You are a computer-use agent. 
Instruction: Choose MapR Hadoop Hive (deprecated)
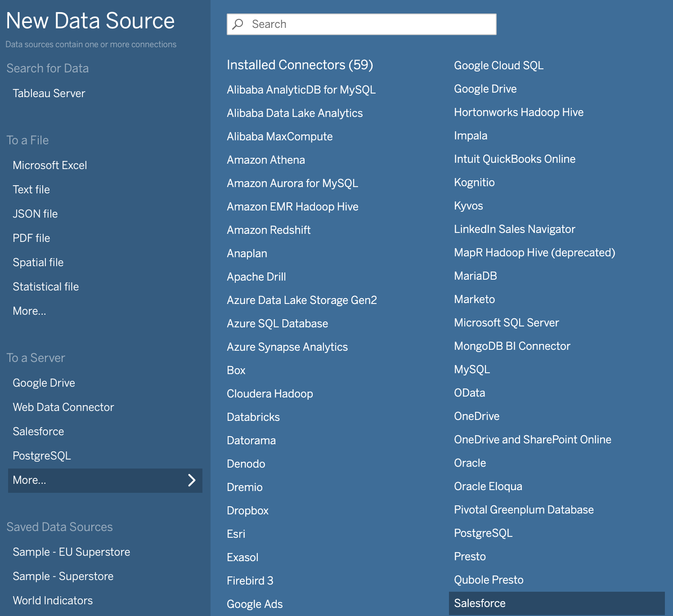534,253
